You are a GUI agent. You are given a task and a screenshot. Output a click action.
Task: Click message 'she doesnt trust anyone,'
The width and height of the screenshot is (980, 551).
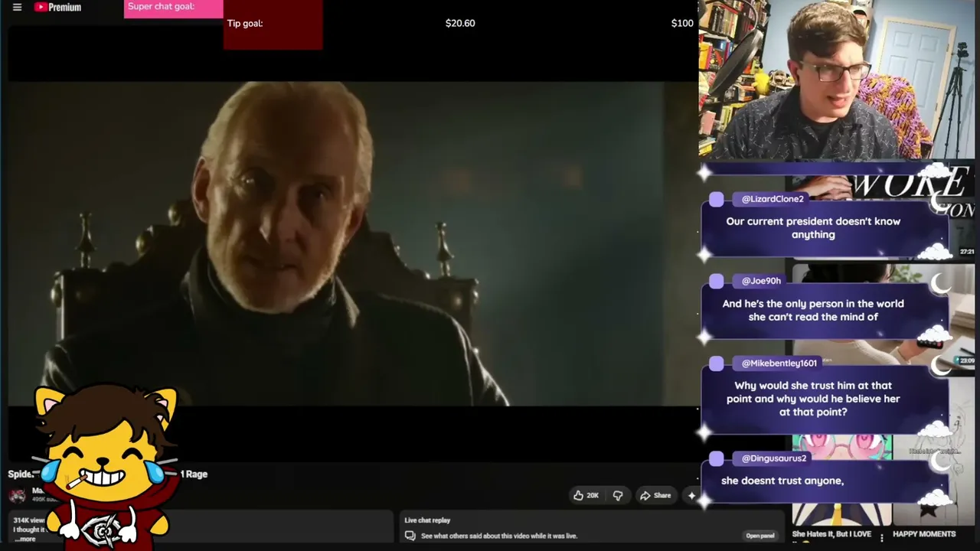tap(782, 481)
